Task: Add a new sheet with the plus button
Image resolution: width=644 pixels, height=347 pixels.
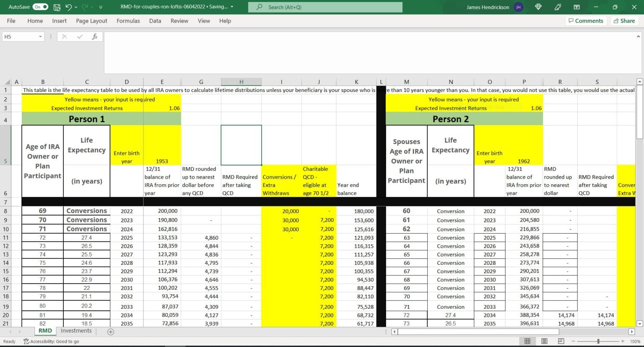Action: pos(110,331)
